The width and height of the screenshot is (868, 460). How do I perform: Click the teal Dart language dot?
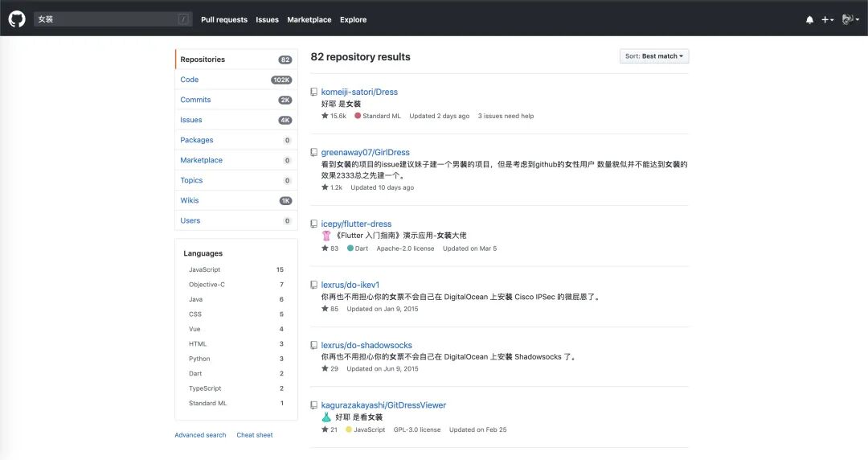coord(350,248)
